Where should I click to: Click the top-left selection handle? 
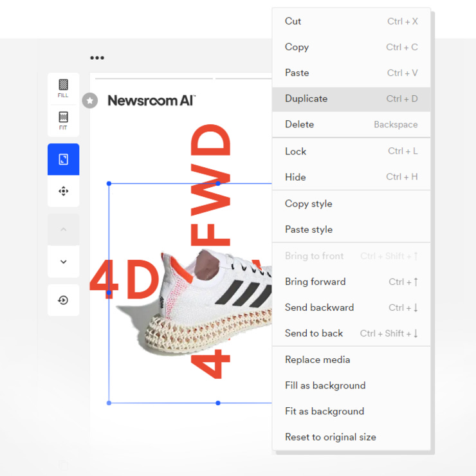coord(109,184)
